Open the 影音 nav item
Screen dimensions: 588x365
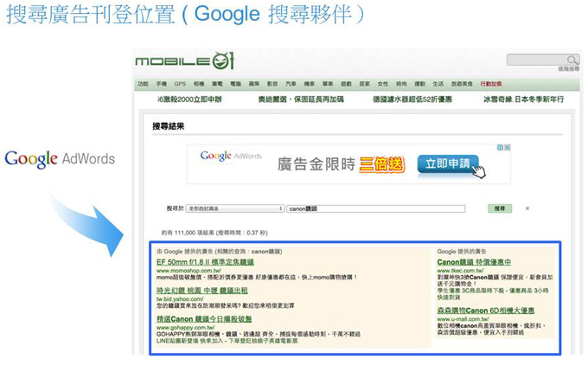(272, 84)
